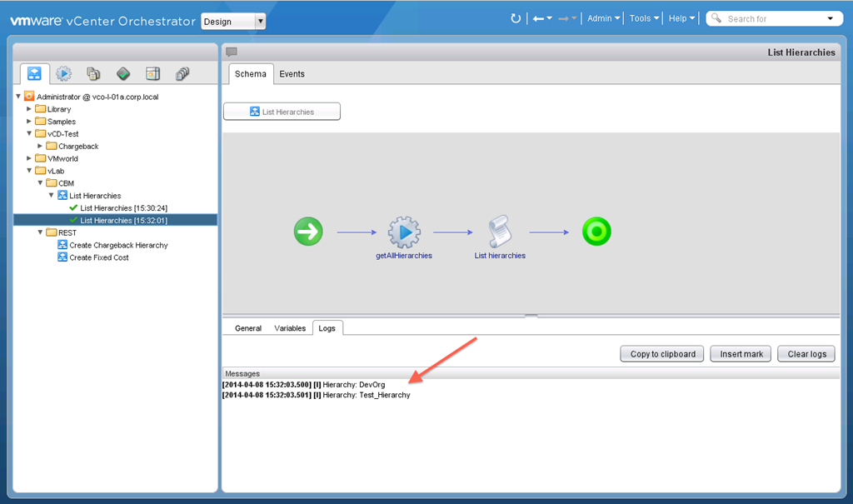Viewport: 853px width, 504px height.
Task: Open the Packages view icon
Action: point(153,73)
